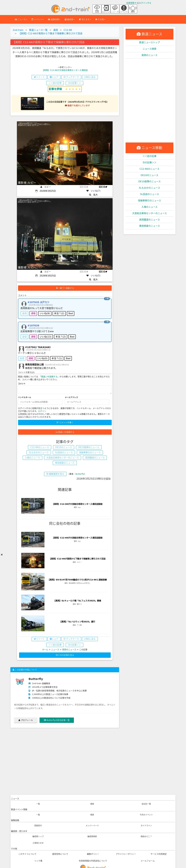Image resolution: width=186 pixels, height=868 pixels.
Task: Open 鉄道ニューストップ in the sidebar
Action: (149, 42)
